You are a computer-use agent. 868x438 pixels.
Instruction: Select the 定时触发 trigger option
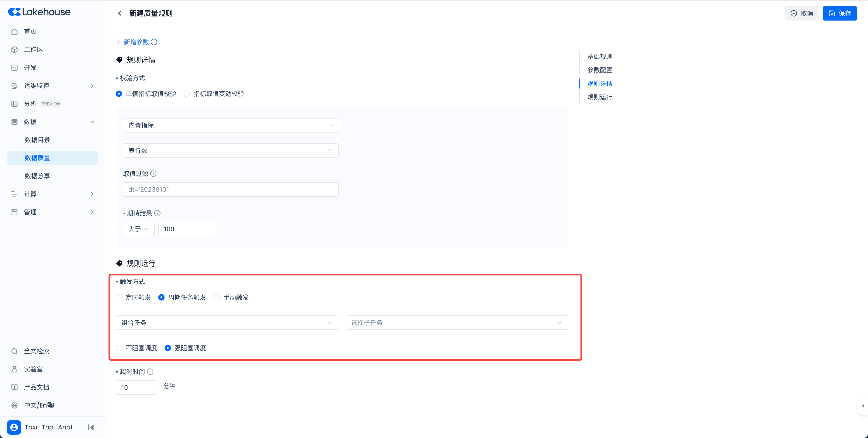coord(119,298)
